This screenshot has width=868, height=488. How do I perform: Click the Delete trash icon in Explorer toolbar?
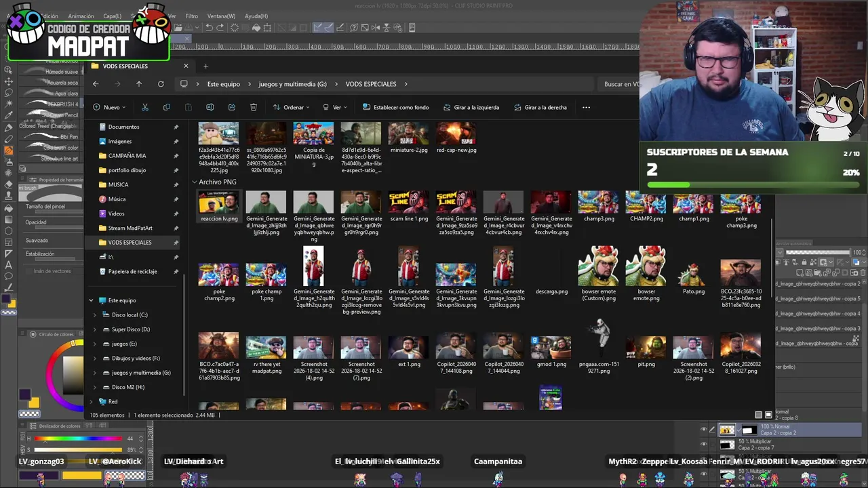tap(254, 107)
